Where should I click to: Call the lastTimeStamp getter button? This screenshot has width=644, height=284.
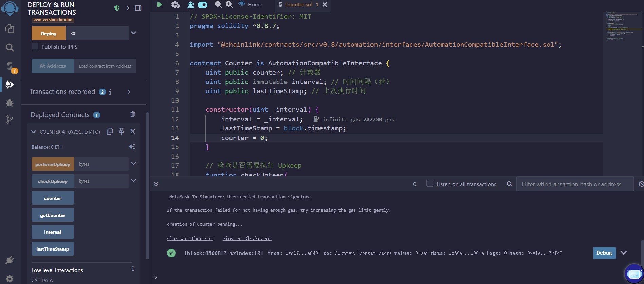tap(53, 249)
